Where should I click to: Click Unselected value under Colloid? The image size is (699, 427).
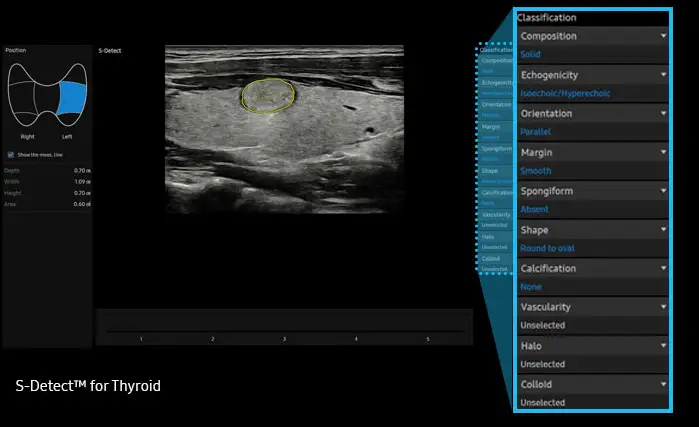[543, 402]
